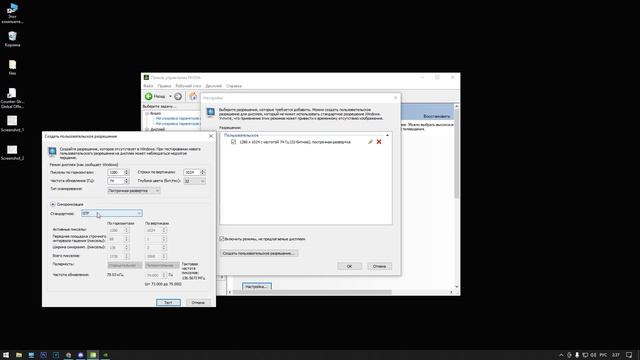Image resolution: width=640 pixels, height=360 pixels.
Task: Click the microphone icon in system tray
Action: [577, 355]
